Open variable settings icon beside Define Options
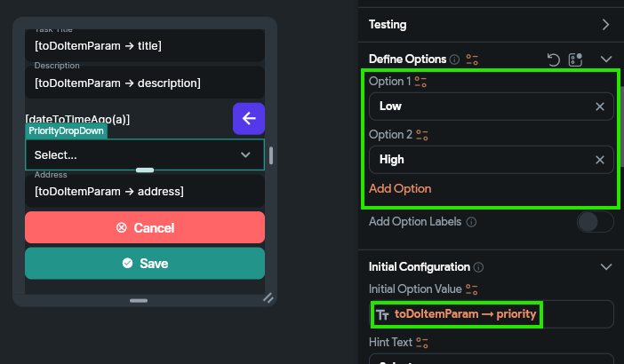This screenshot has width=624, height=364. (x=472, y=59)
